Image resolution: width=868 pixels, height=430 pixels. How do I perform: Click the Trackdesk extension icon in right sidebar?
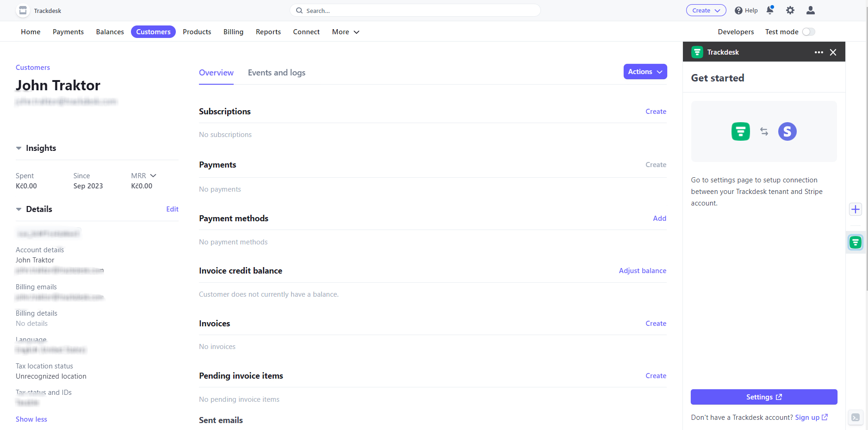855,242
